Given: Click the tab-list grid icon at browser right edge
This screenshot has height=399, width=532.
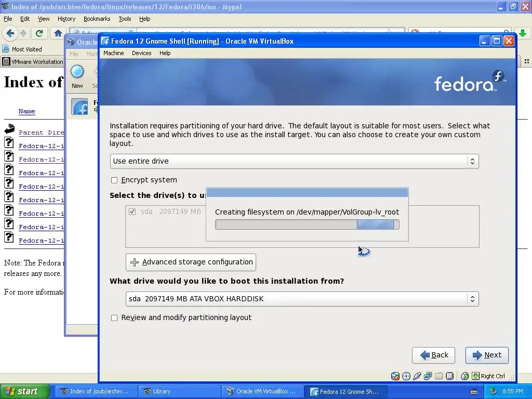Looking at the screenshot, I should [527, 61].
